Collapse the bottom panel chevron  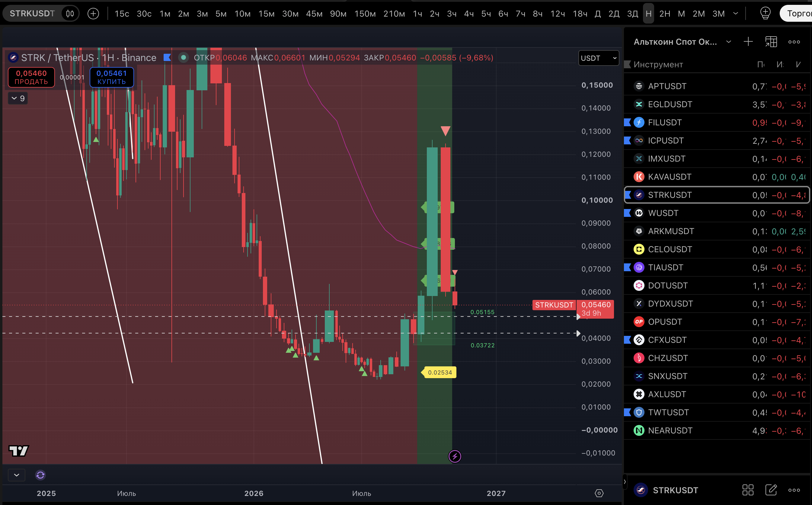(16, 475)
